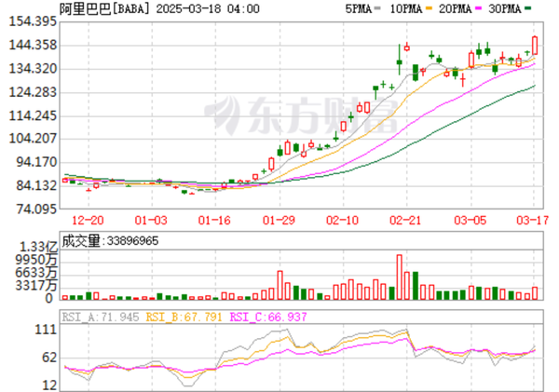The width and height of the screenshot is (559, 392).
Task: Click the 154.395 price axis label
Action: pyautogui.click(x=30, y=21)
